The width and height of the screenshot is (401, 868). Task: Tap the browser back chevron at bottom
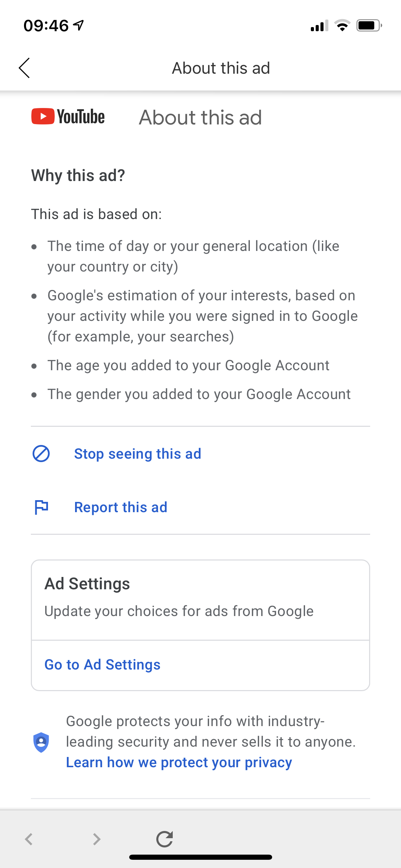click(29, 839)
